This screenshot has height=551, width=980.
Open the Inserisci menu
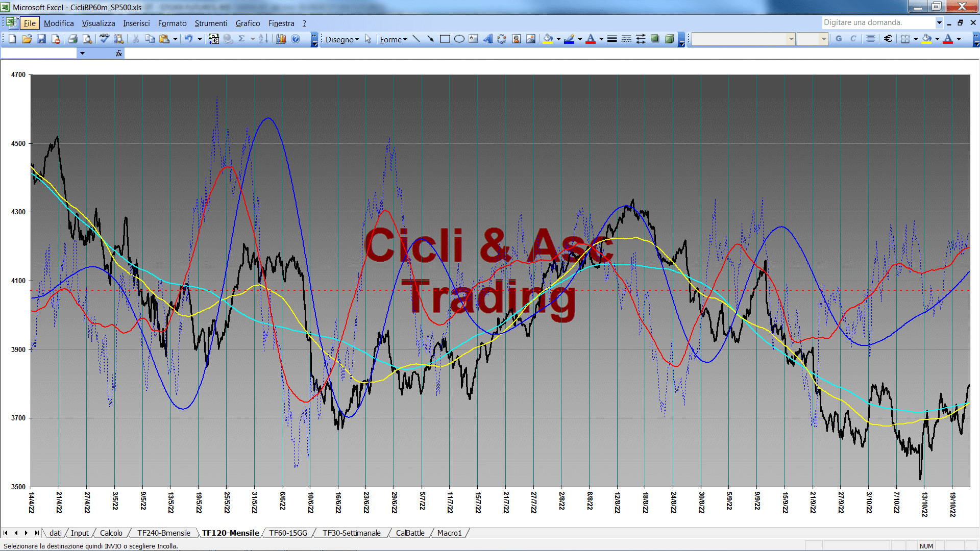click(136, 23)
